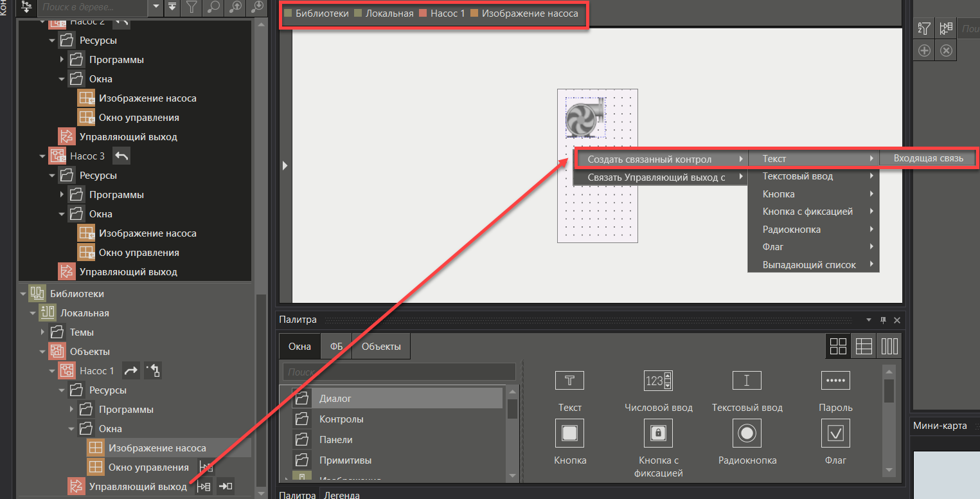Click the filter funnel icon above the tree
980x499 pixels.
coord(192,8)
